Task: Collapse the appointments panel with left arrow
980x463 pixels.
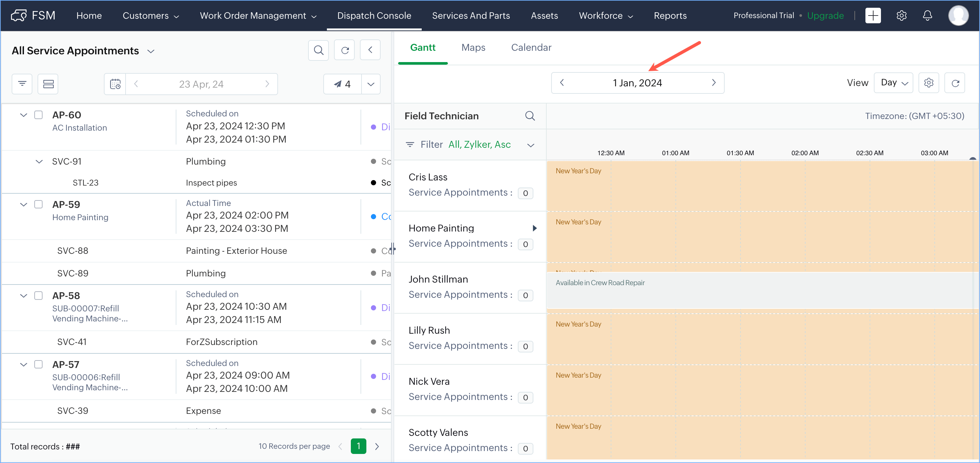Action: [370, 50]
